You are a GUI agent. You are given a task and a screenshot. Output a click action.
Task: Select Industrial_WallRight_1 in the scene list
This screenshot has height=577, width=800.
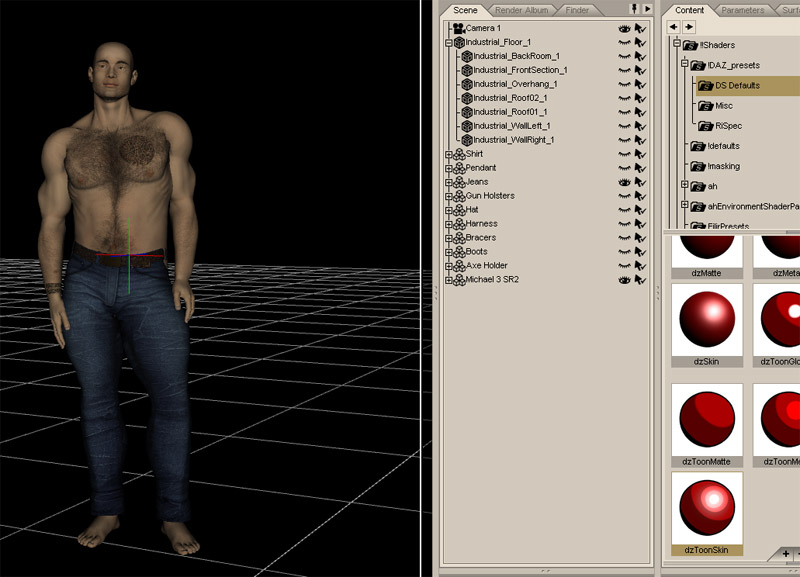pos(513,140)
